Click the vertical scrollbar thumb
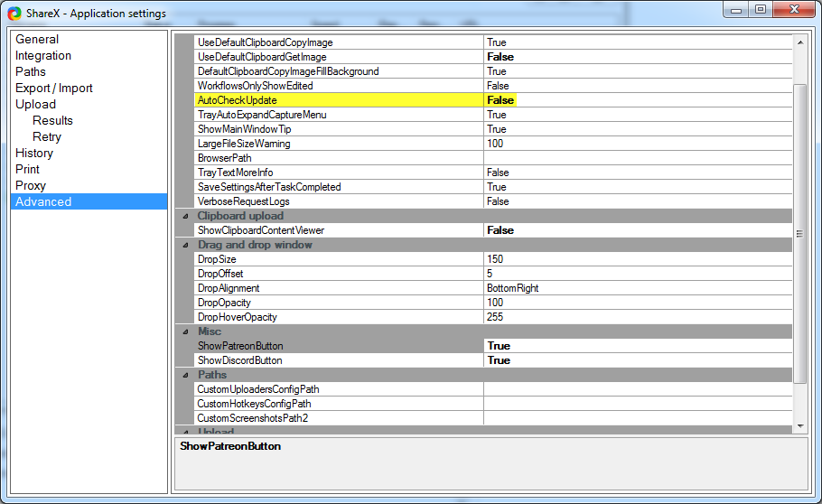Screen dimensions: 822x504 pos(800,234)
